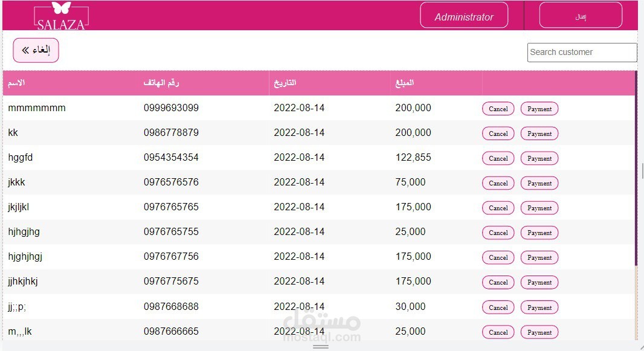This screenshot has width=644, height=351.
Task: Open Payment for m,,,lk
Action: (539, 332)
